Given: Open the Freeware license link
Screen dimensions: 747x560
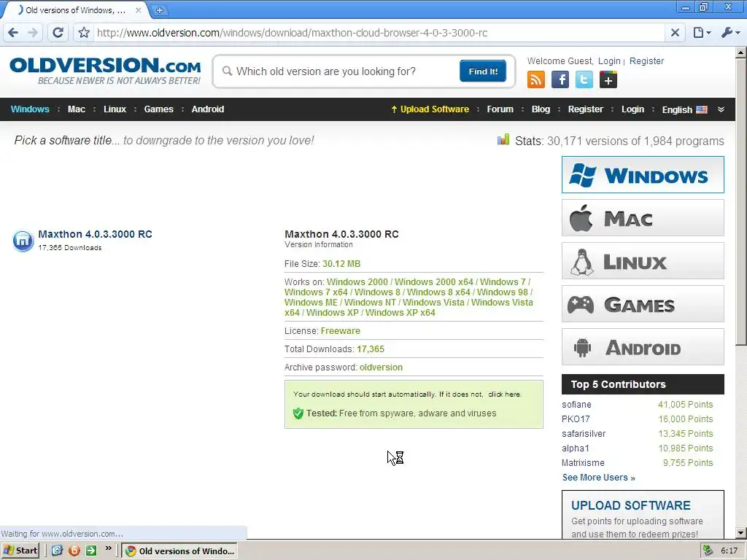Looking at the screenshot, I should tap(340, 330).
